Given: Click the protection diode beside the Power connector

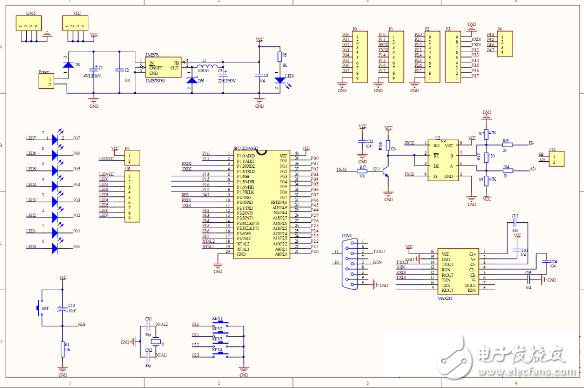Looking at the screenshot, I should (68, 65).
